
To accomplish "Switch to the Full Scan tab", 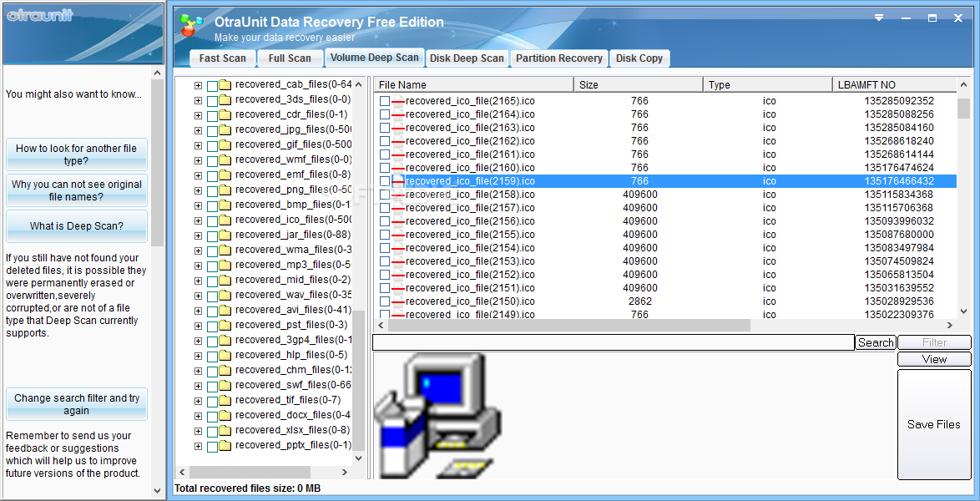I will (290, 58).
